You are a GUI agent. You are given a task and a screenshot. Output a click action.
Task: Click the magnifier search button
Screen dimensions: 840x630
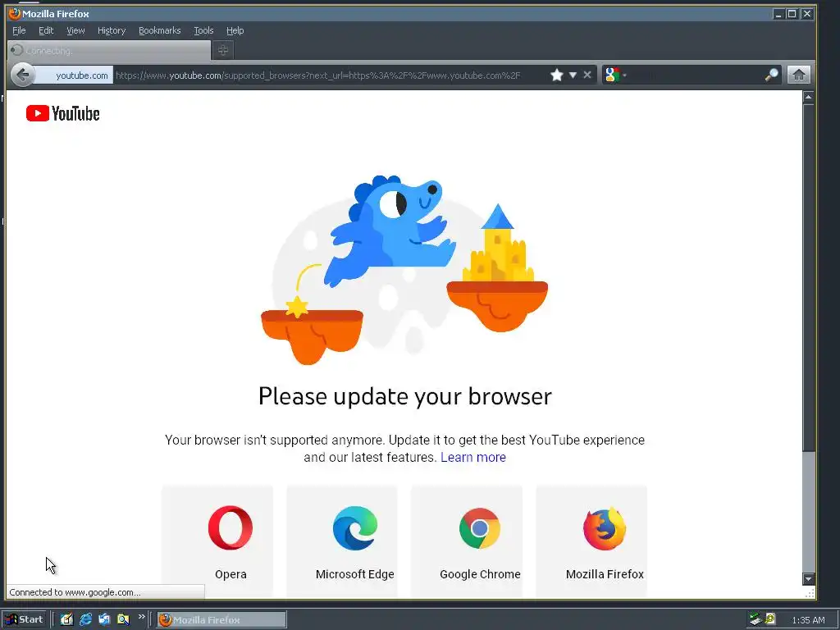[771, 75]
